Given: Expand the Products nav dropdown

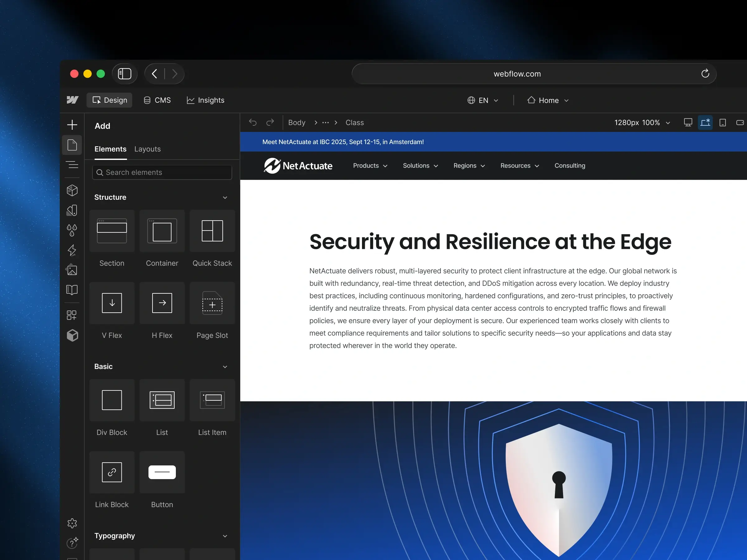Looking at the screenshot, I should [x=370, y=166].
